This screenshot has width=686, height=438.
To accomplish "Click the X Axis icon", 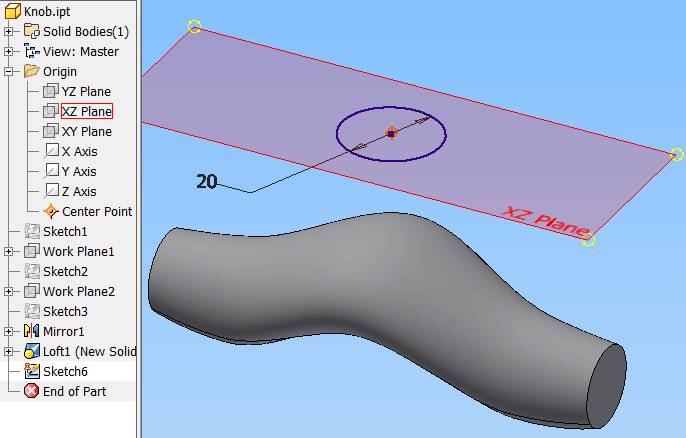I will click(51, 151).
